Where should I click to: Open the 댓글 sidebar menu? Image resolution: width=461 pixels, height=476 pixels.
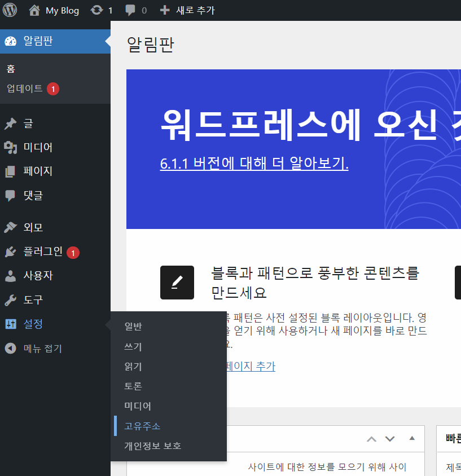33,196
